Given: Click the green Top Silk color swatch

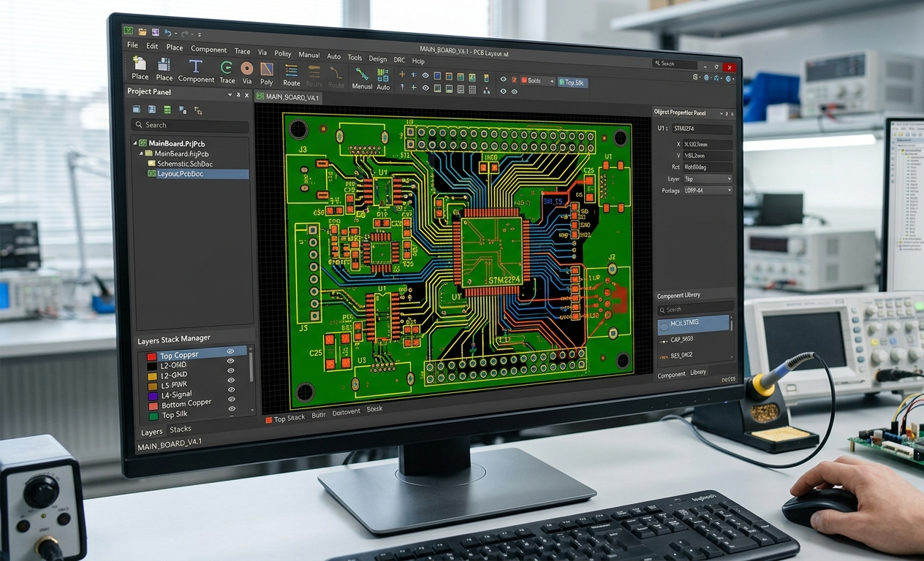Looking at the screenshot, I should tap(154, 416).
